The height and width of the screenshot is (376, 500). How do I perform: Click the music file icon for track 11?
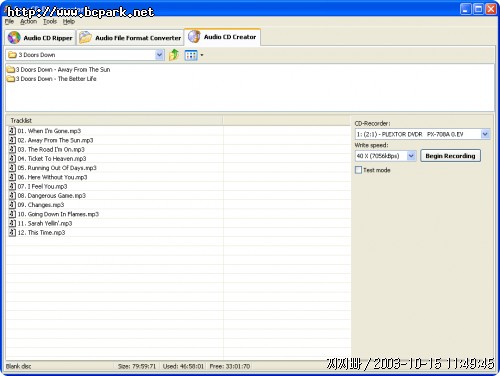pos(12,223)
